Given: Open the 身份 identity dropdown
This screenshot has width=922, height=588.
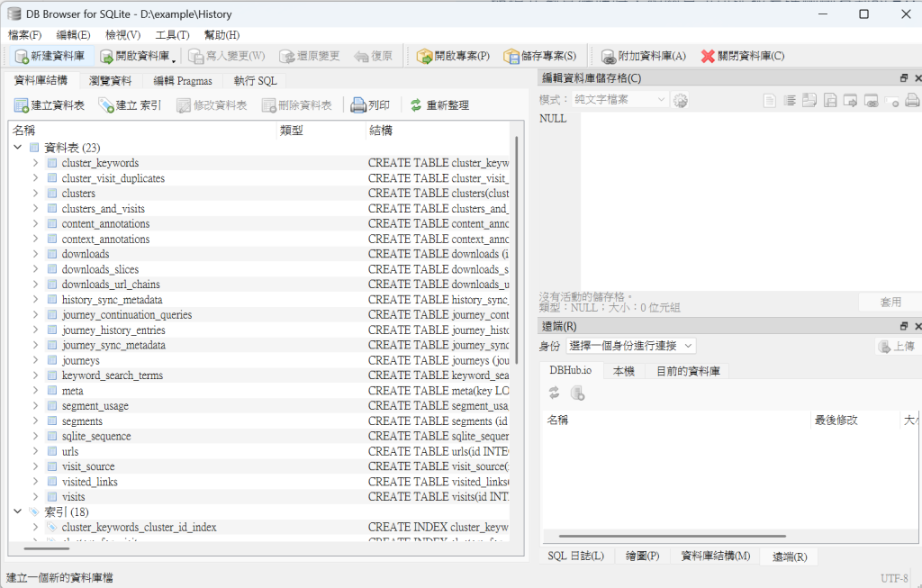Looking at the screenshot, I should pos(631,346).
